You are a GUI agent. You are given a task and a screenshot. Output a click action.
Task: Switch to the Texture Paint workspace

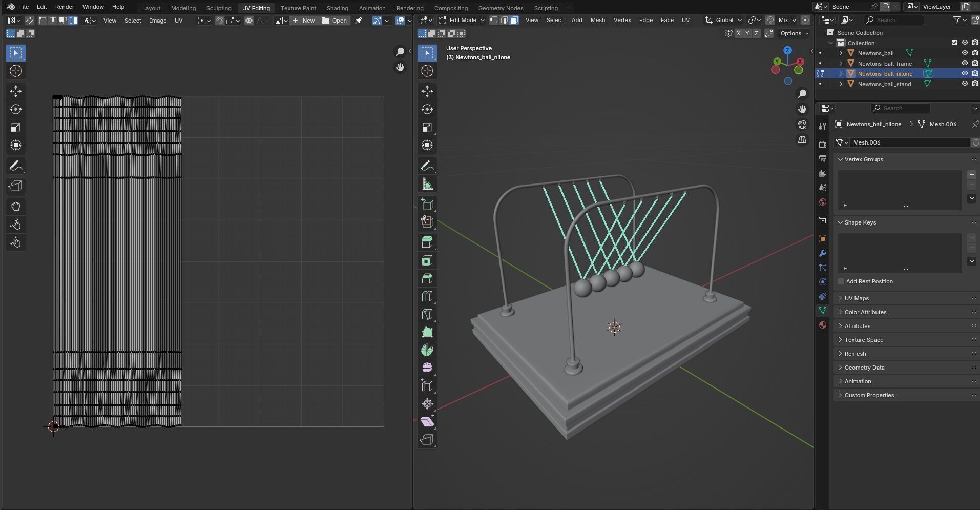[x=298, y=8]
